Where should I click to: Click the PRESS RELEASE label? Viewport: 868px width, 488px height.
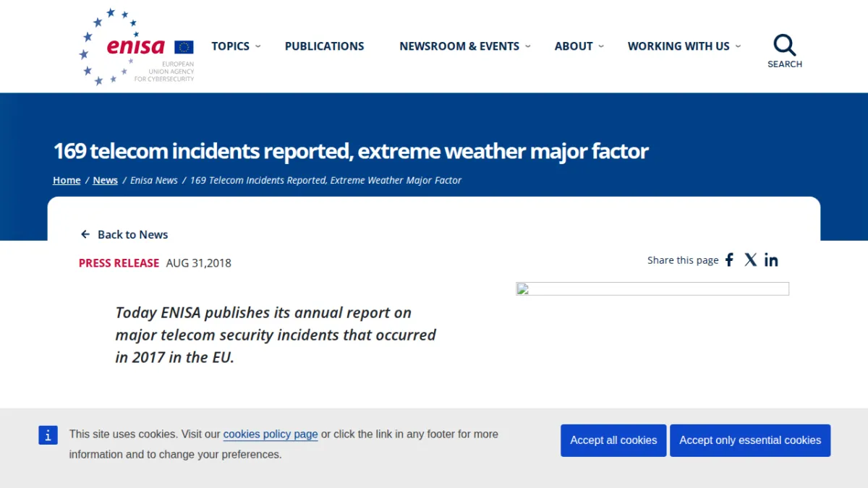coord(119,263)
